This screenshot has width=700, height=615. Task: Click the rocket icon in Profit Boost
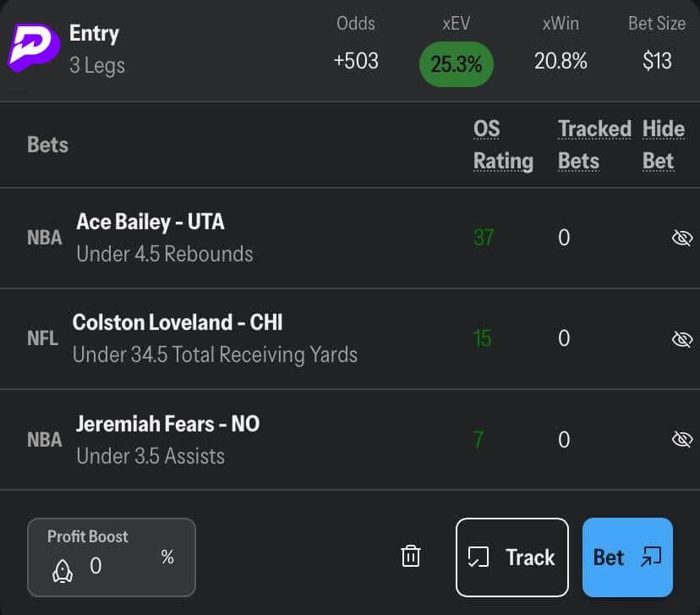pos(63,569)
